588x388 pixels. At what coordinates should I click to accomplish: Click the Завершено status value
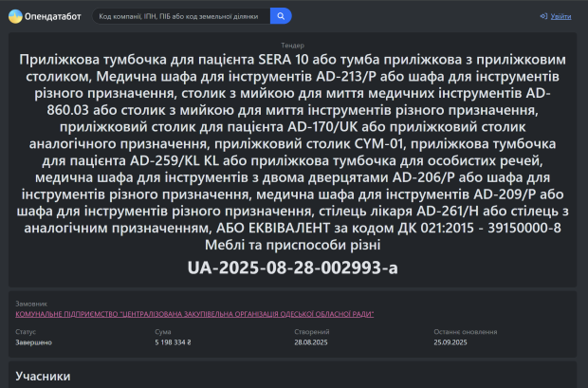pos(33,342)
